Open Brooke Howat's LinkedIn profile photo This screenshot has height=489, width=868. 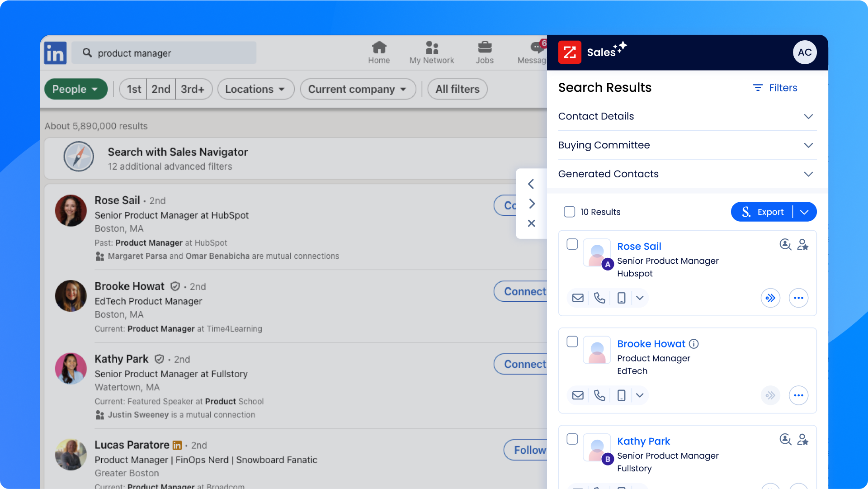click(x=71, y=296)
